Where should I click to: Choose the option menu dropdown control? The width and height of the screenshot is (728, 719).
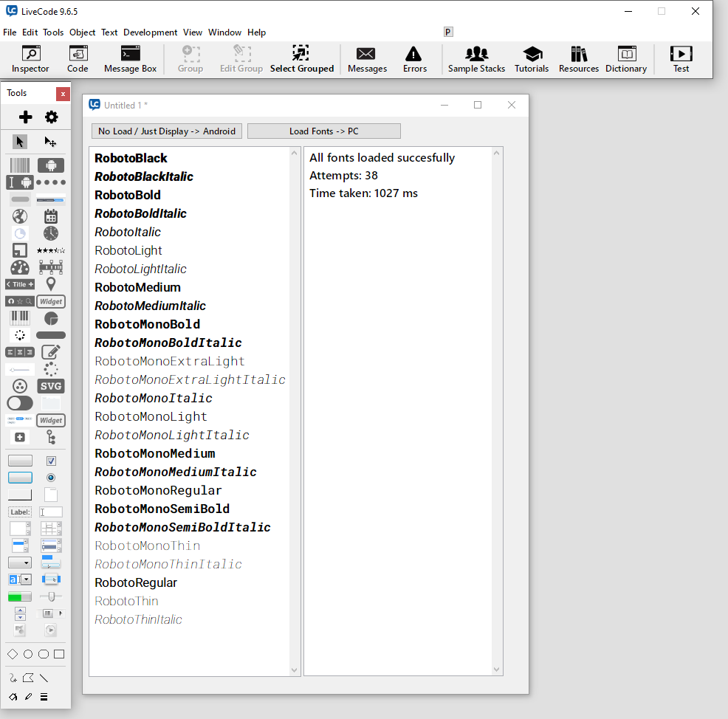pyautogui.click(x=20, y=563)
